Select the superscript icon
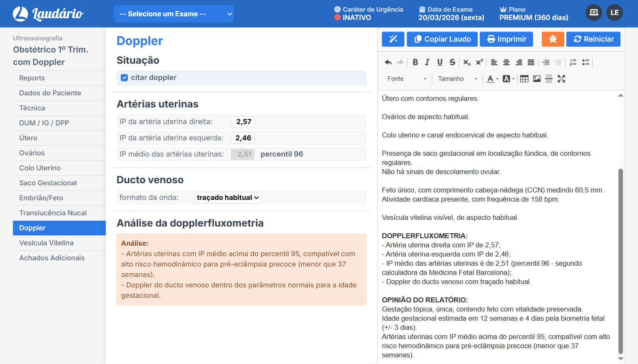638x364 pixels. pos(479,62)
